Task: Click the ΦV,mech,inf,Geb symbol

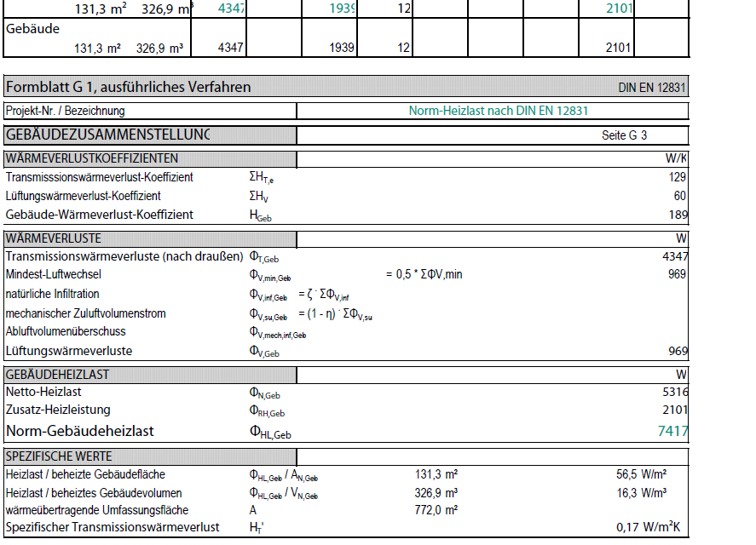Action: pyautogui.click(x=278, y=332)
